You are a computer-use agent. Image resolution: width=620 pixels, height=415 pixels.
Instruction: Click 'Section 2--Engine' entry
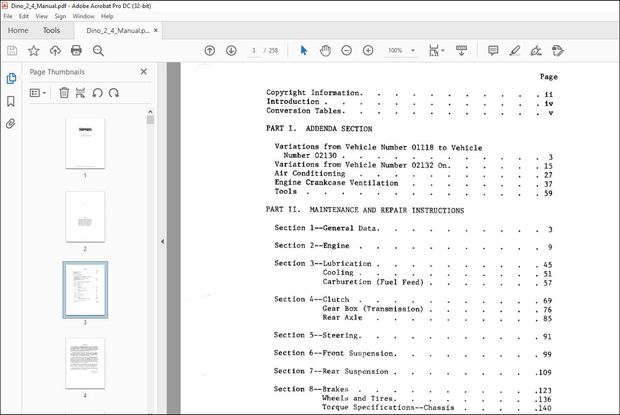(413, 246)
